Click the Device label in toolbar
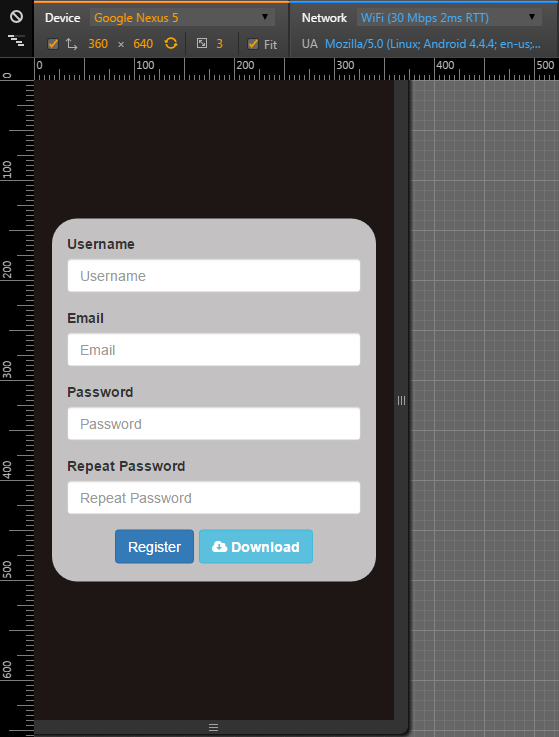 [63, 18]
